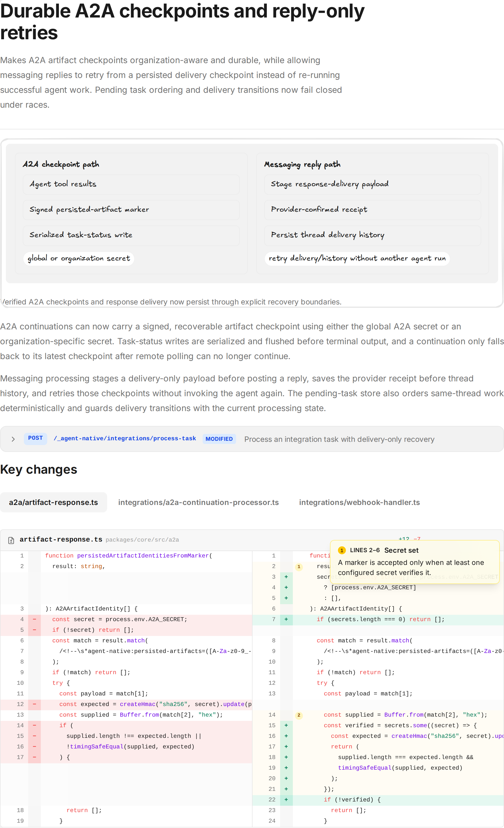Click annotation marker 1 on line 2

point(299,566)
